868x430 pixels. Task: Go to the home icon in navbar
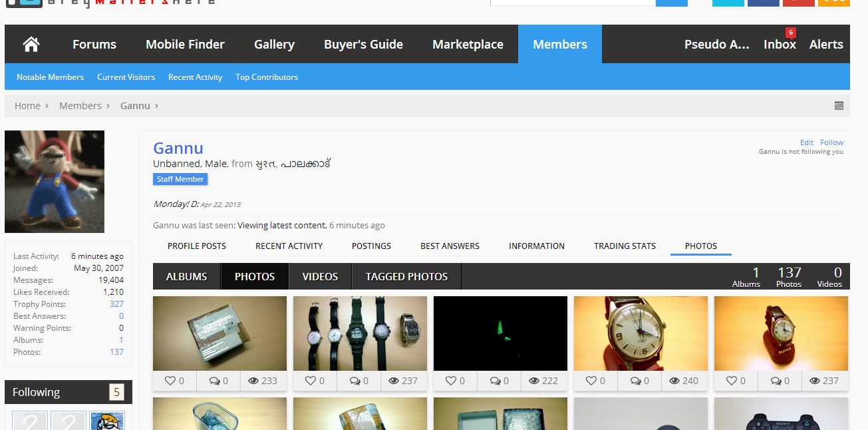[31, 45]
